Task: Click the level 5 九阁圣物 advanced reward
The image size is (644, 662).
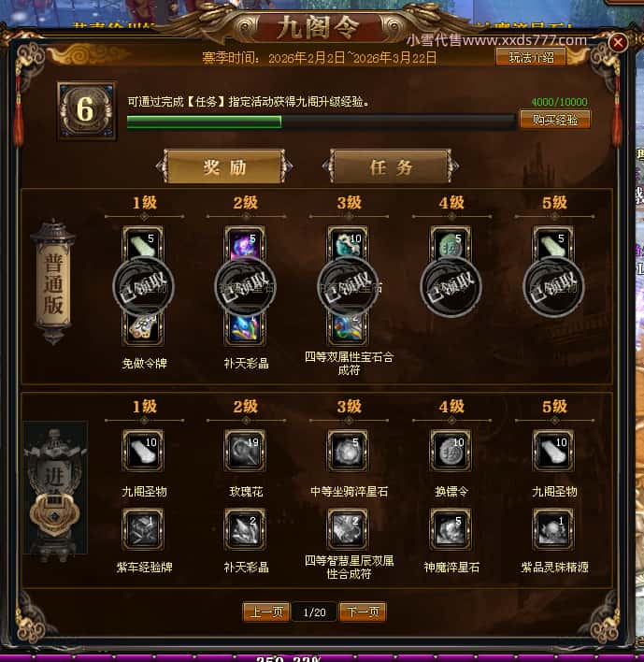Action: pyautogui.click(x=553, y=451)
